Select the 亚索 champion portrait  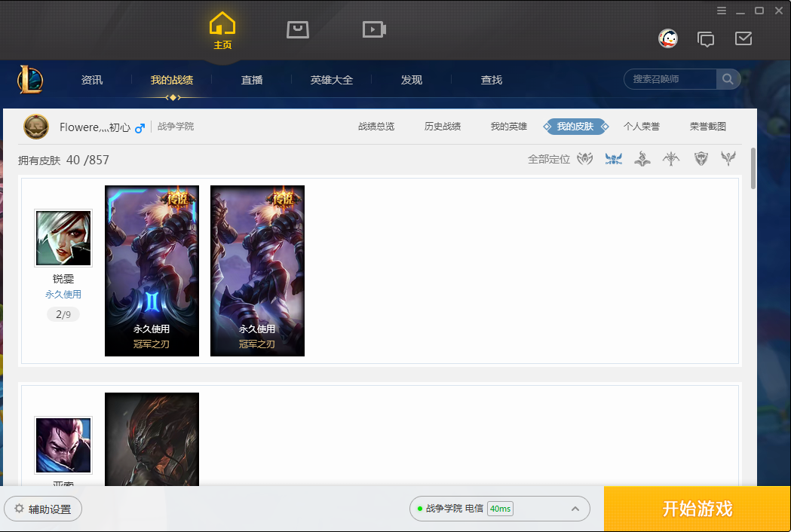click(63, 445)
